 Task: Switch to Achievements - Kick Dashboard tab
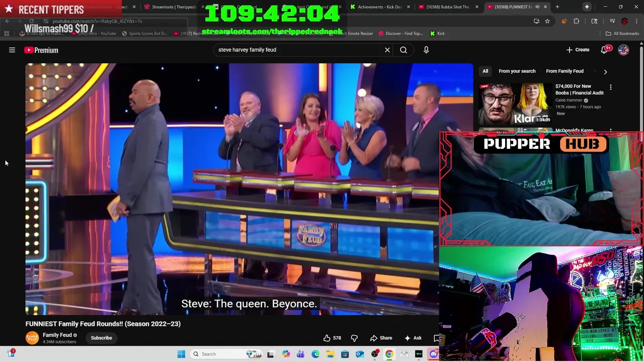380,7
